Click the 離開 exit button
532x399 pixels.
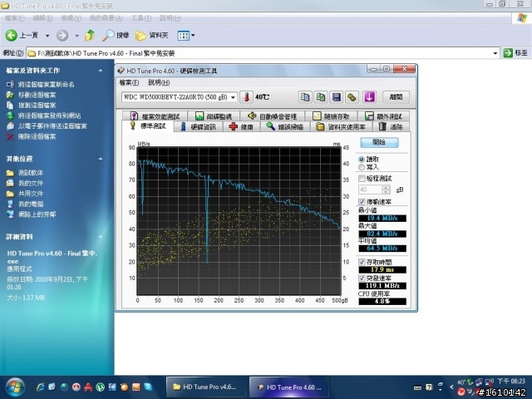coord(396,97)
